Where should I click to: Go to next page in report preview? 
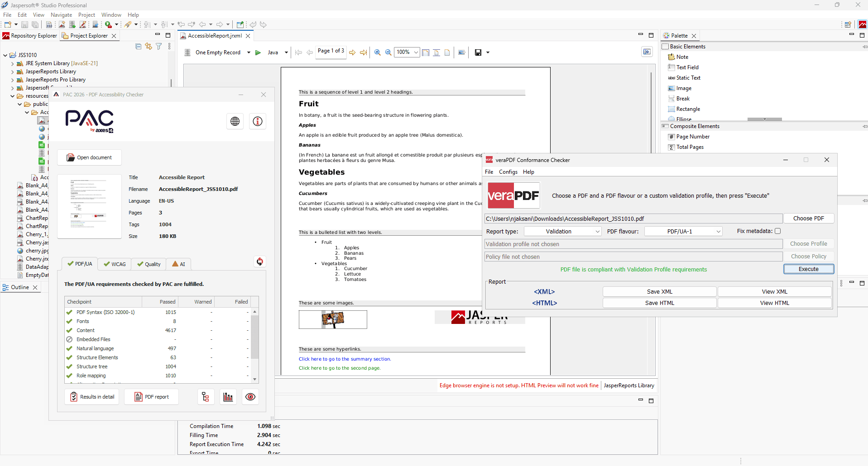tap(352, 52)
